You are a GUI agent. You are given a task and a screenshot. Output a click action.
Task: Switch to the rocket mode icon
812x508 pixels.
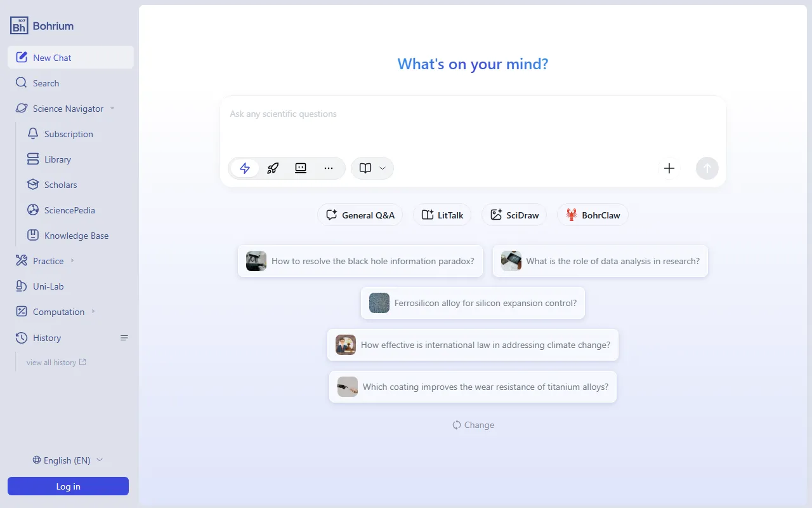273,168
